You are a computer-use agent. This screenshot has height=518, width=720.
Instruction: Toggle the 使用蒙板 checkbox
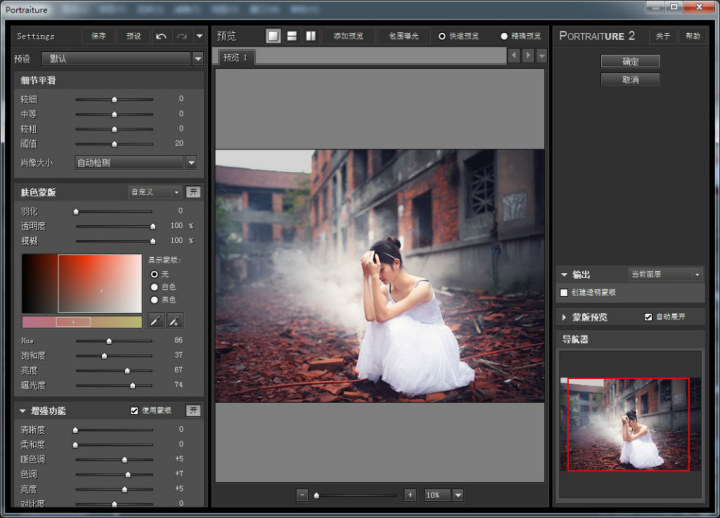(x=134, y=411)
